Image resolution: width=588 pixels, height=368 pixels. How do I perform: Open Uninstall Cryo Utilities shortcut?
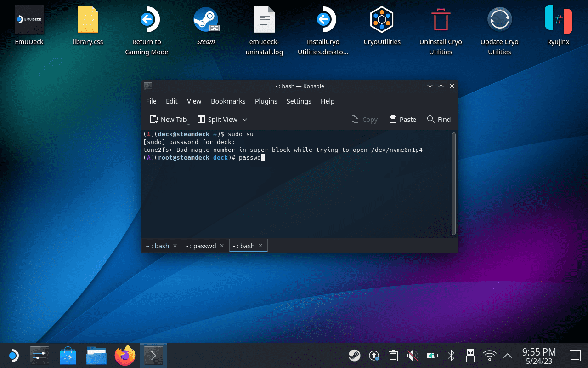[x=441, y=30]
